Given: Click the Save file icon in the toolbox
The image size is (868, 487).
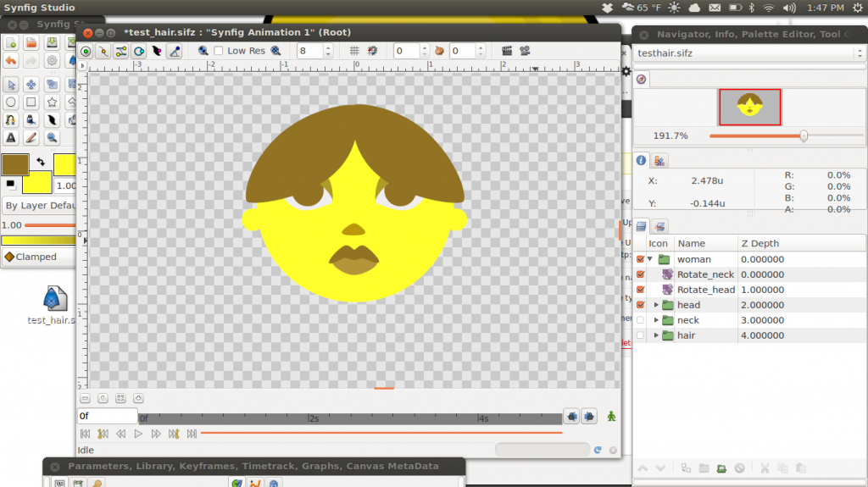Looking at the screenshot, I should pos(52,43).
